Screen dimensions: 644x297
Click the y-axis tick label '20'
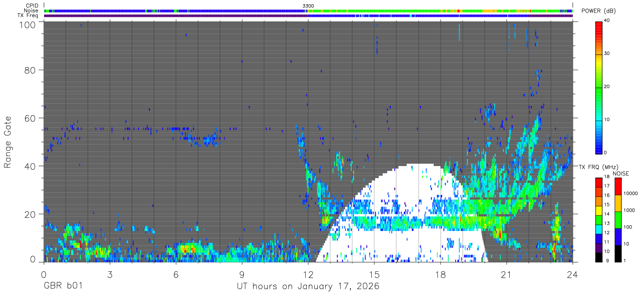pos(30,214)
